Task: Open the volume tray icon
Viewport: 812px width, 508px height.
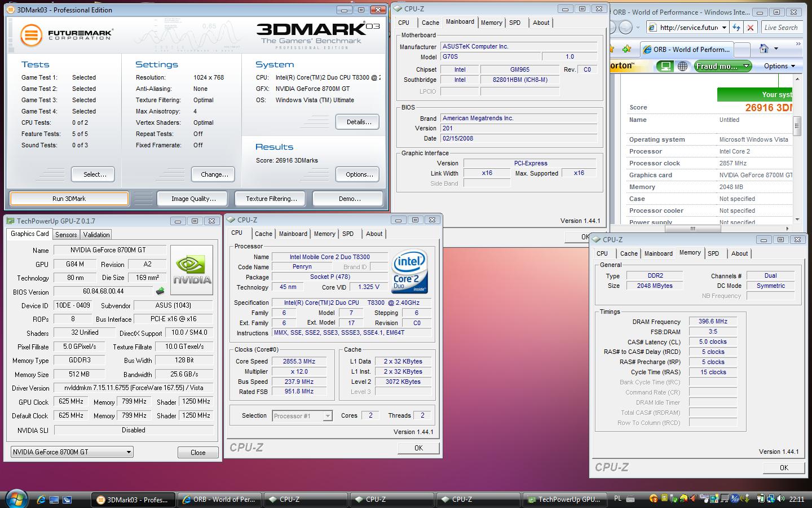Action: click(781, 498)
